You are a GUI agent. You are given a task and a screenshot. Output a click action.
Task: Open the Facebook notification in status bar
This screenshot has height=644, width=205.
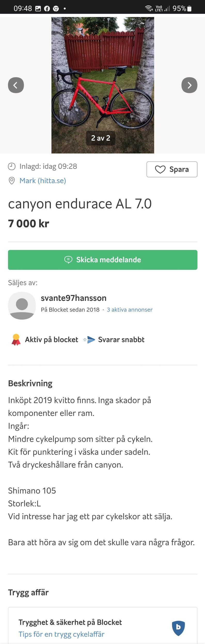[47, 9]
